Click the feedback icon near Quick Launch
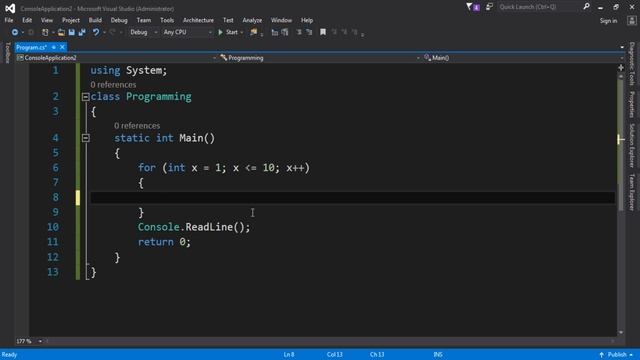The height and width of the screenshot is (360, 640). [489, 7]
